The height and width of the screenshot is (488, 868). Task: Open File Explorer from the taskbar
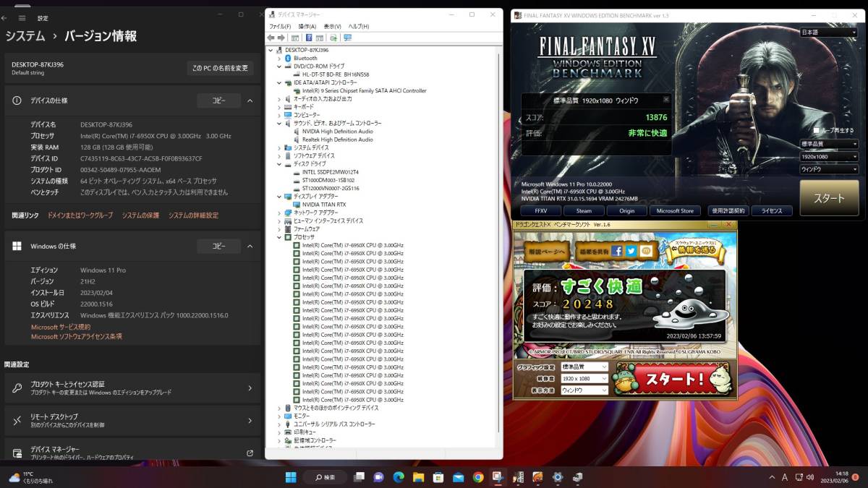pos(418,477)
